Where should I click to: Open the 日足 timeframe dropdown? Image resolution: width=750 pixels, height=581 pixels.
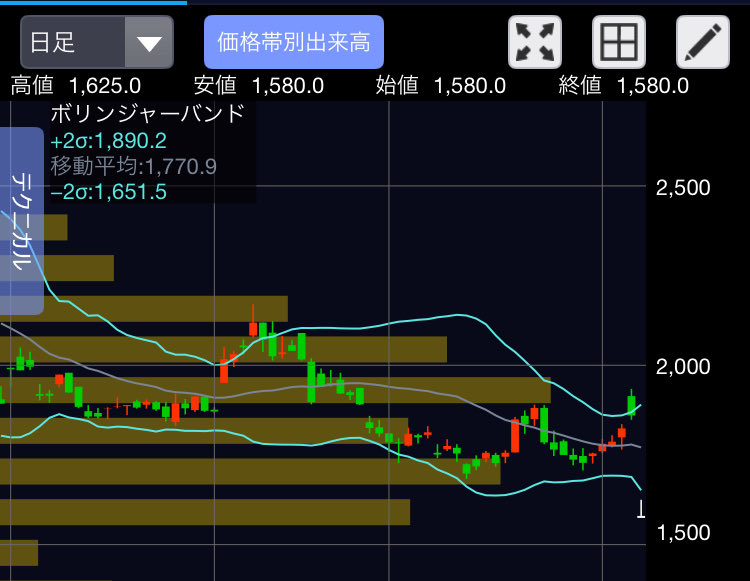point(97,42)
